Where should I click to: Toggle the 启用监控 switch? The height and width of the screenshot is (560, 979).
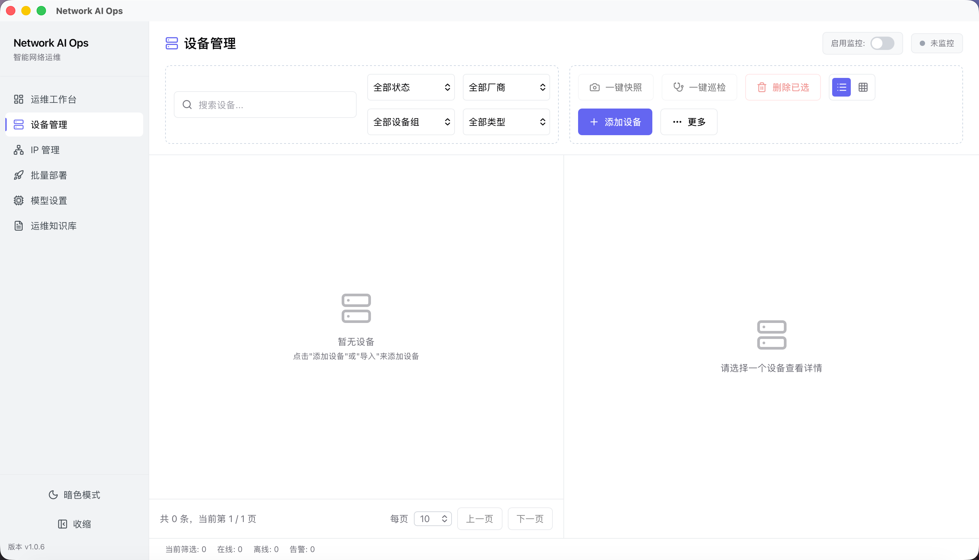(x=882, y=43)
